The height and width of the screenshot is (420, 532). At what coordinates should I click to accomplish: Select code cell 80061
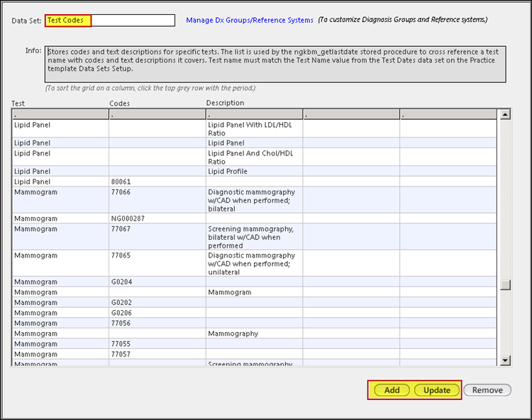(157, 182)
